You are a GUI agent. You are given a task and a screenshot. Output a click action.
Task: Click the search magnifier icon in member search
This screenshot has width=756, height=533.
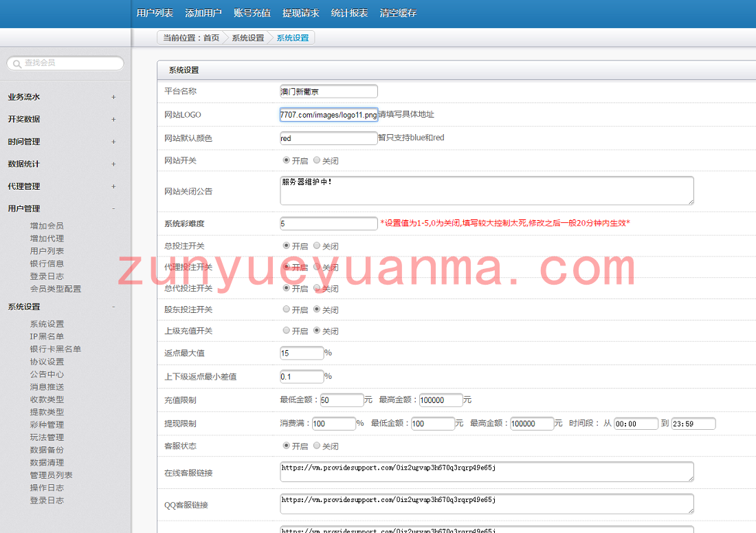click(x=17, y=64)
